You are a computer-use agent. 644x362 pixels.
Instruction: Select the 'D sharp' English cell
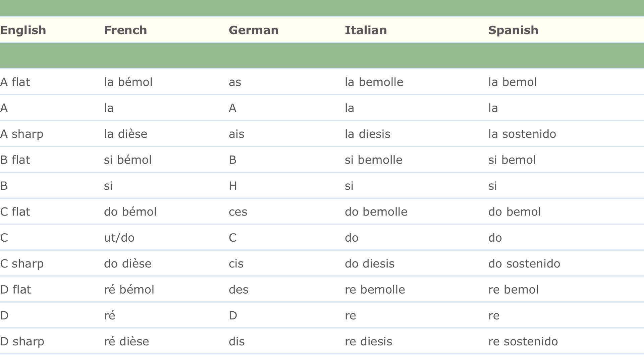coord(22,342)
